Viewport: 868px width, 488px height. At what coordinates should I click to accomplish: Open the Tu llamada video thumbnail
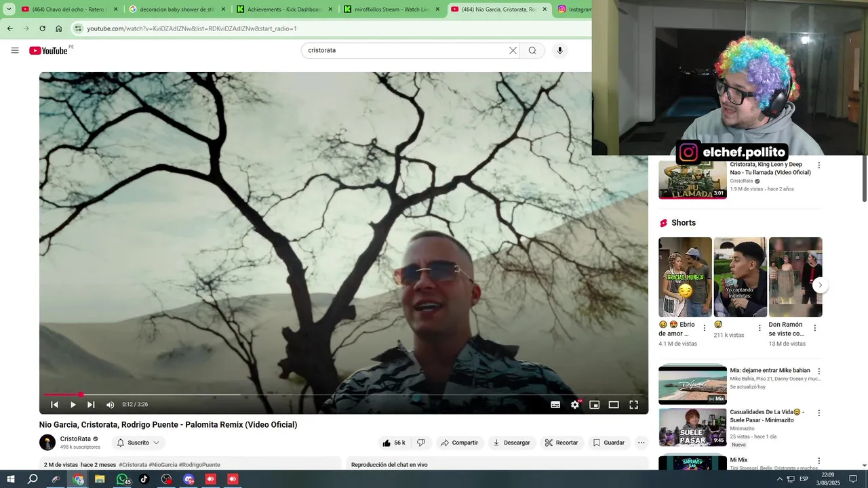(x=692, y=180)
